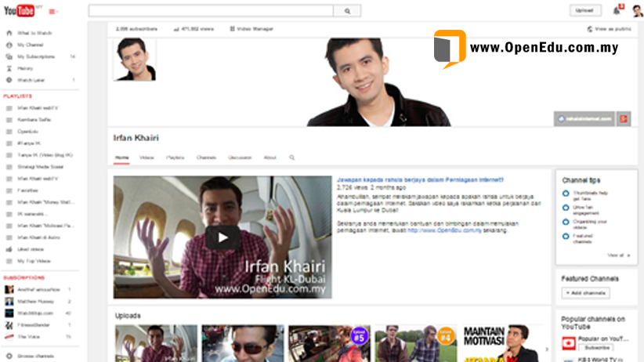Click channel search magnifier icon
The image size is (644, 362).
pyautogui.click(x=292, y=157)
